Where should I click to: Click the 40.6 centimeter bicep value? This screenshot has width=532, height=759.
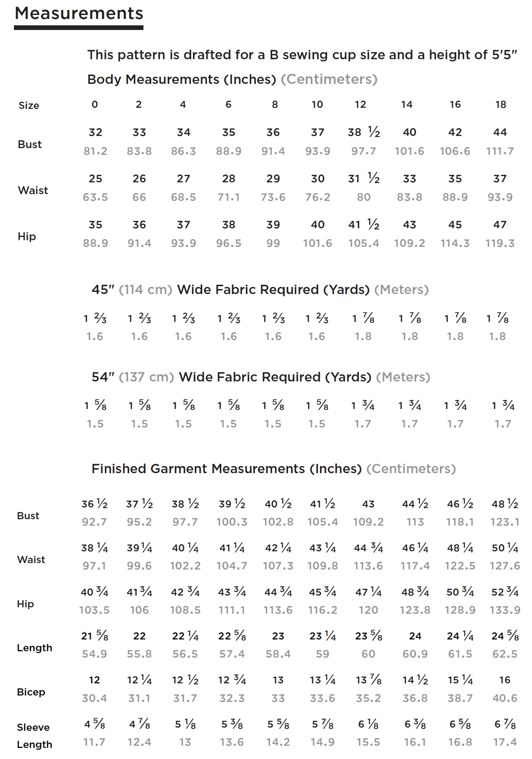point(505,698)
